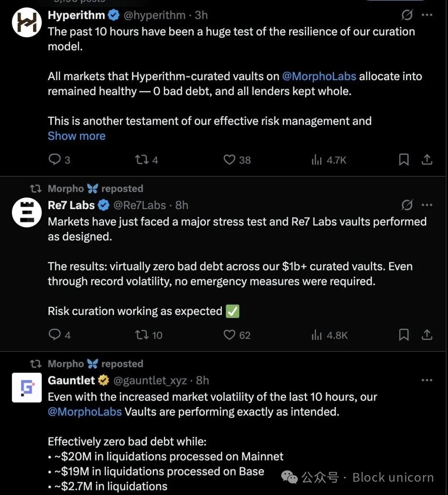Click the Grok icon on Hyperithm post
This screenshot has height=495, width=448.
407,15
